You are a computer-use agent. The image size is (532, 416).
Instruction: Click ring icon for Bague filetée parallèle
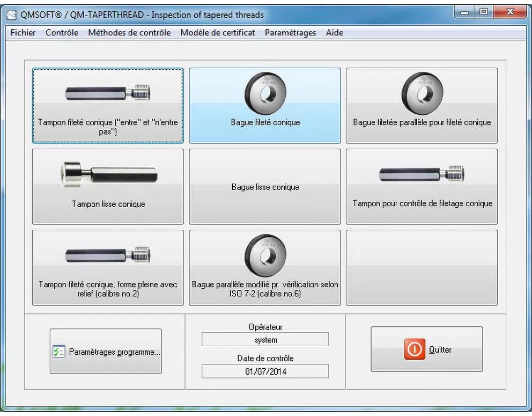tap(422, 93)
